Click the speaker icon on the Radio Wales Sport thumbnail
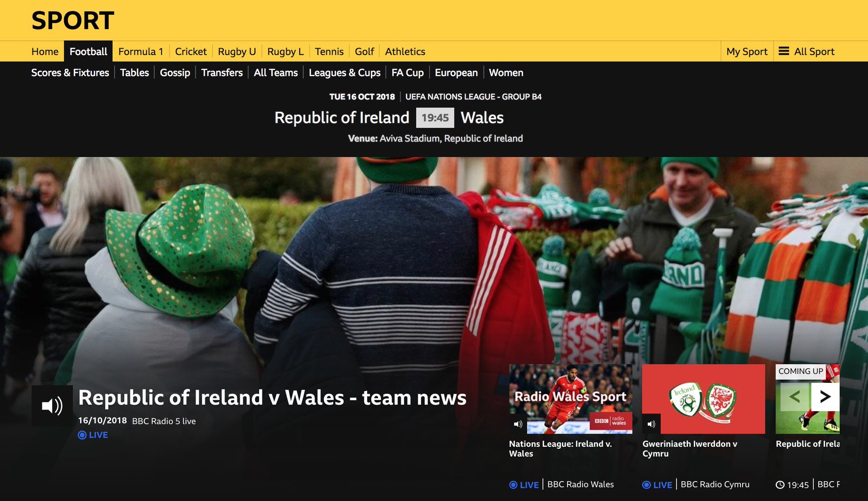 pos(518,424)
